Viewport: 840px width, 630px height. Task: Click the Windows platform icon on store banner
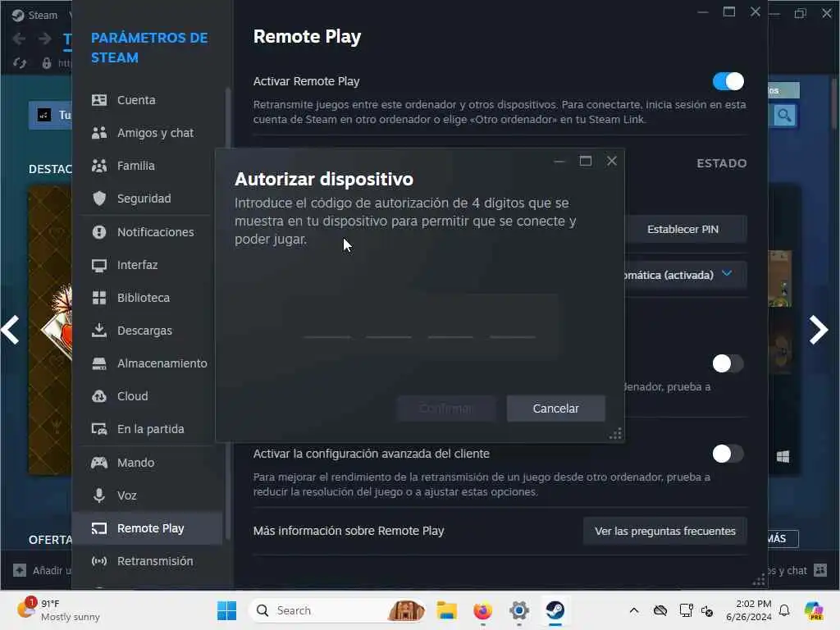[783, 457]
